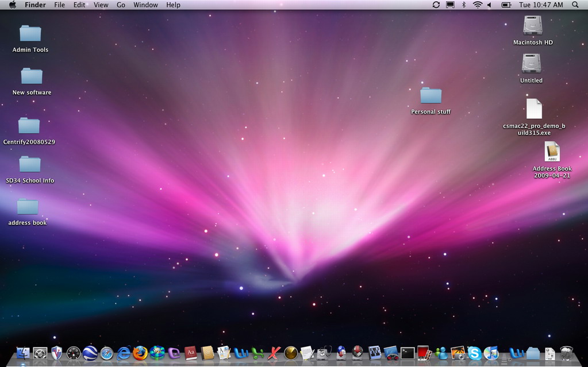Open Firefox from the Dock

(x=140, y=353)
